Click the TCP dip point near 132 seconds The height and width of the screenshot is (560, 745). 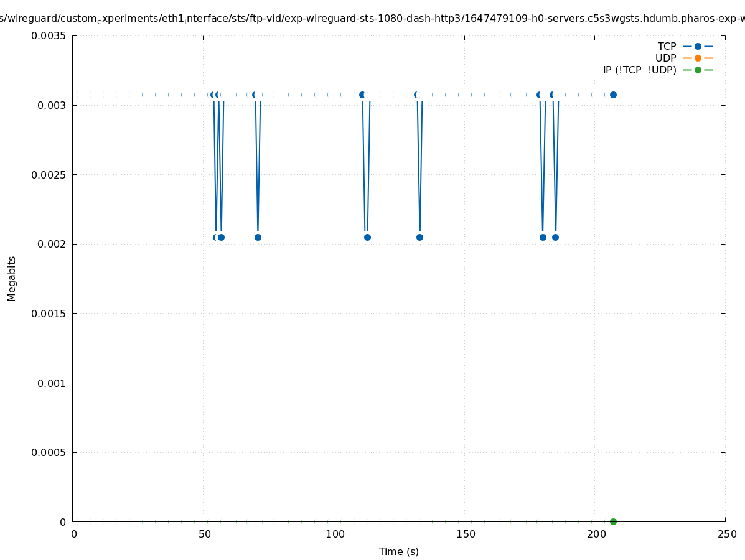click(x=419, y=237)
